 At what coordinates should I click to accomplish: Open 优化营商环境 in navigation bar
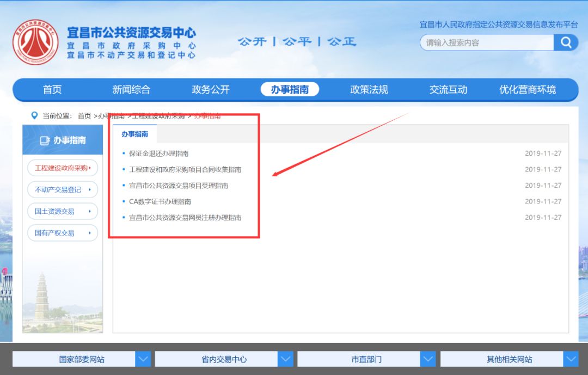click(x=528, y=90)
